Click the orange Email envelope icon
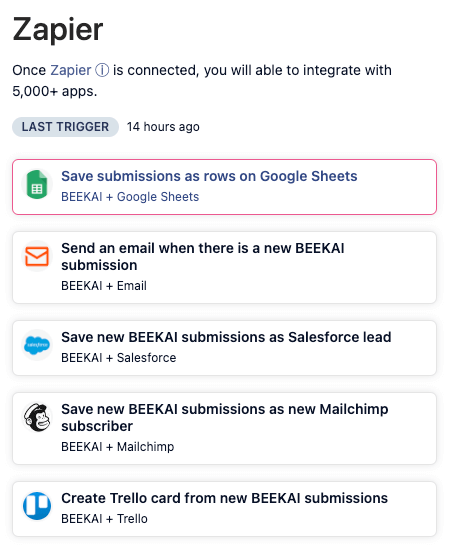The image size is (451, 556). tap(37, 256)
